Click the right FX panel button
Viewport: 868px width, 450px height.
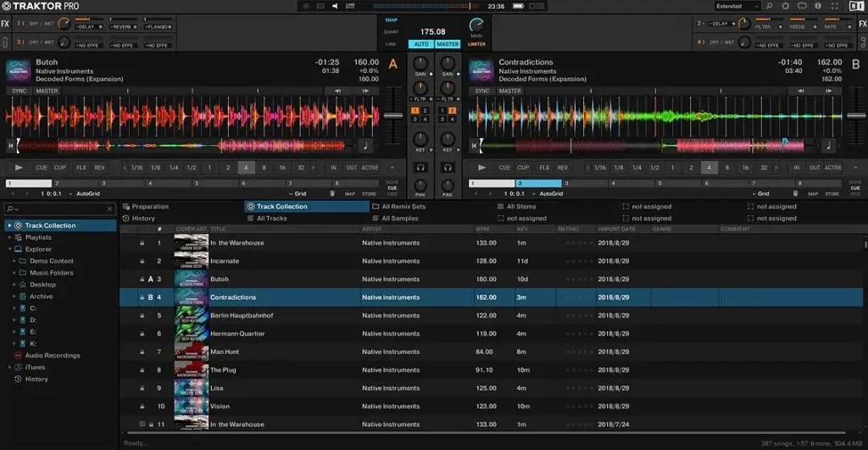point(862,24)
